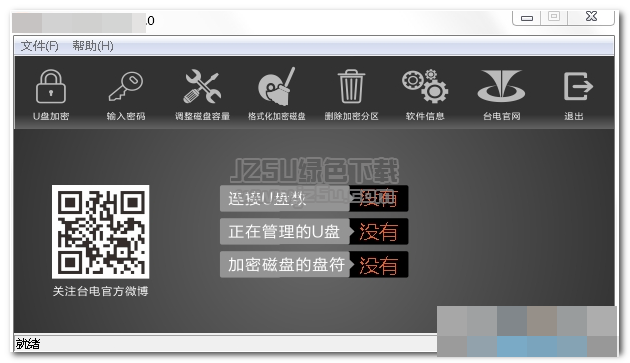Click 没有 value beside 正在管理的U盘
Viewport: 630px width, 363px height.
pos(378,232)
